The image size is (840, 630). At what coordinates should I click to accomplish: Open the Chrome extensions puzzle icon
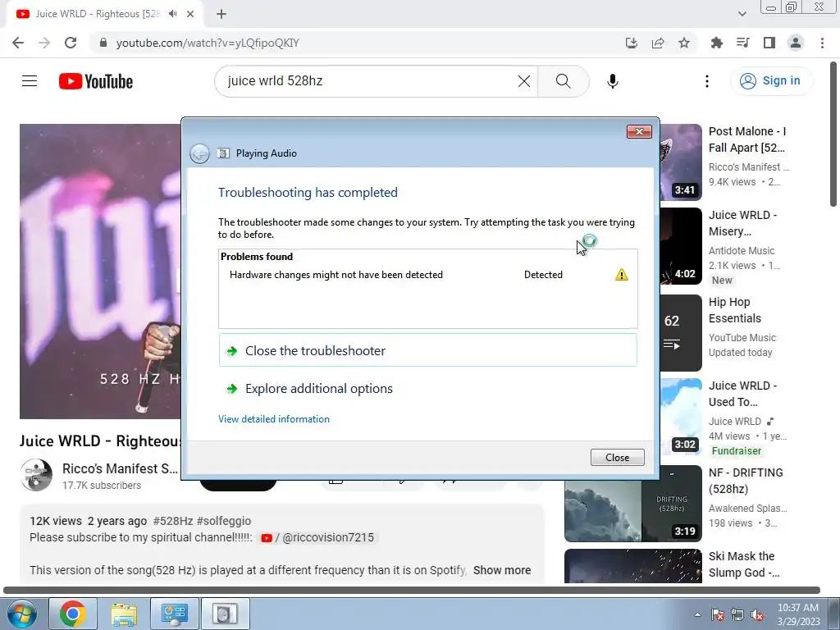click(716, 43)
